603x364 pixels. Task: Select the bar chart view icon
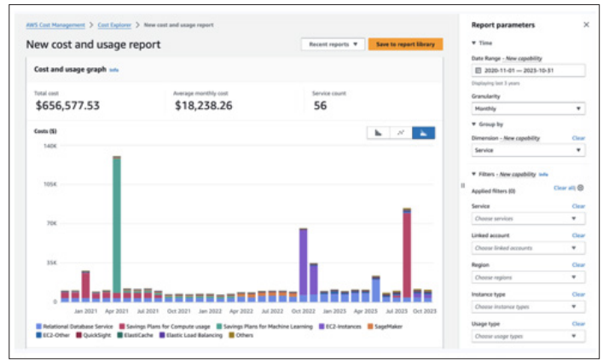point(378,133)
